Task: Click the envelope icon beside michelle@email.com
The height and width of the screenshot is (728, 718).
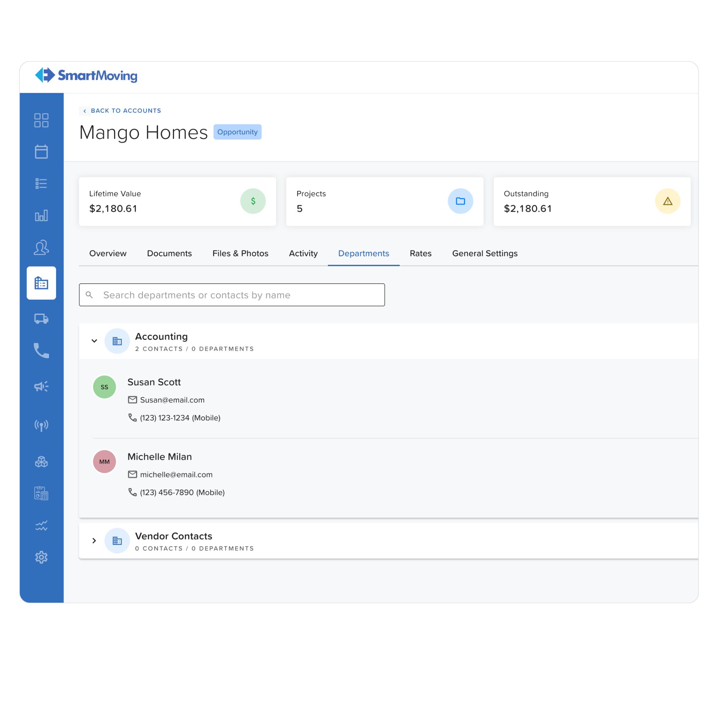Action: pos(133,475)
